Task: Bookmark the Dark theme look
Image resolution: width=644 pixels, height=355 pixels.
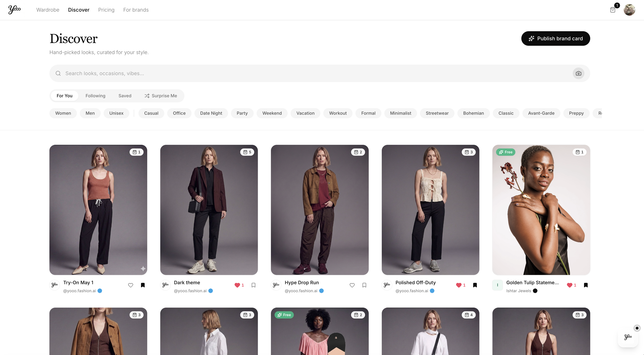Action: point(253,285)
